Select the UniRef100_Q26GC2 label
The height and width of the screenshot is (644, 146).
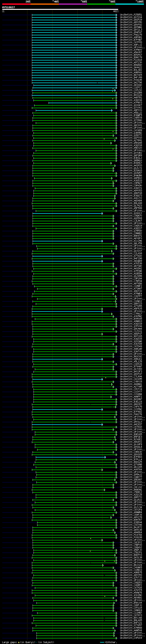coord(131,213)
